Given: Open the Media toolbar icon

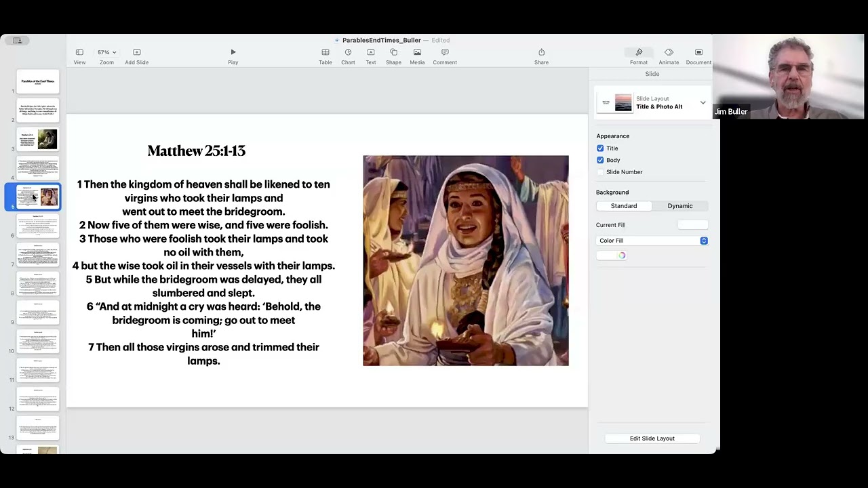Looking at the screenshot, I should click(417, 52).
